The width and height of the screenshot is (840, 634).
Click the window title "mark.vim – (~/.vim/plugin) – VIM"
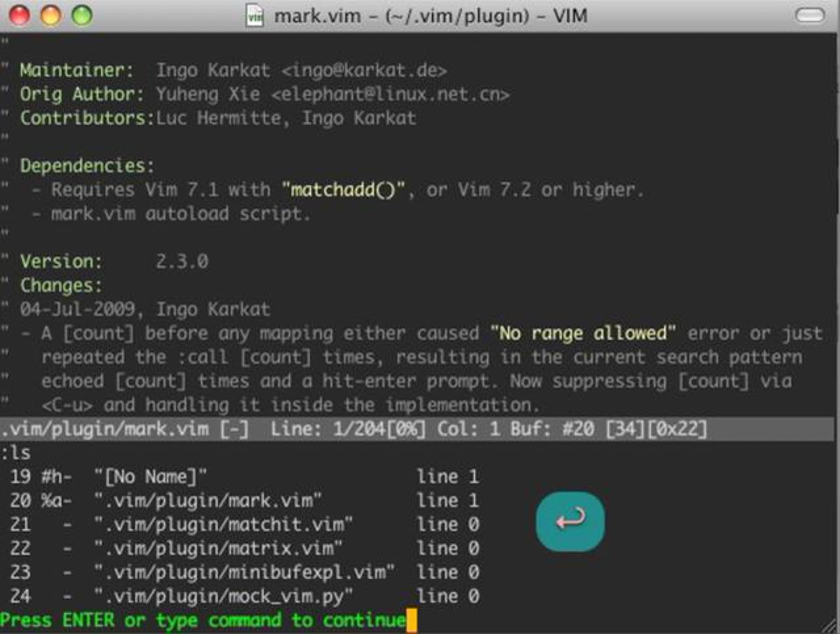pos(430,16)
